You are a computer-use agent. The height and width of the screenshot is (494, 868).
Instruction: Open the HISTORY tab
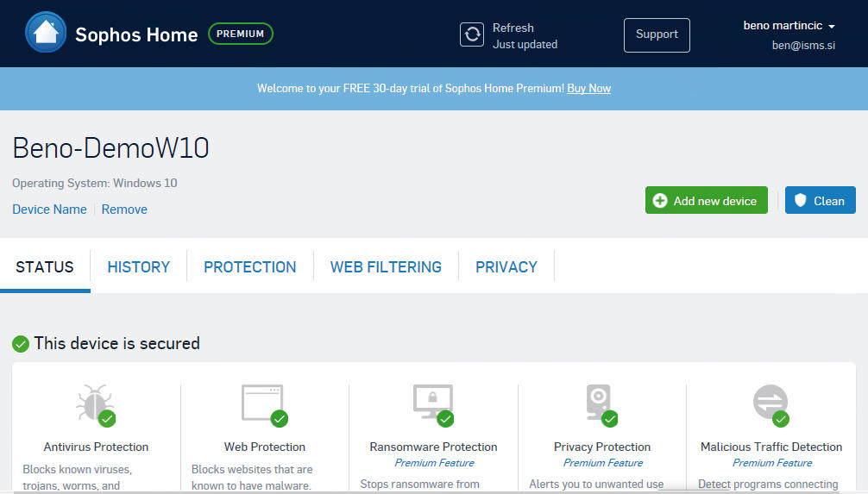point(138,267)
